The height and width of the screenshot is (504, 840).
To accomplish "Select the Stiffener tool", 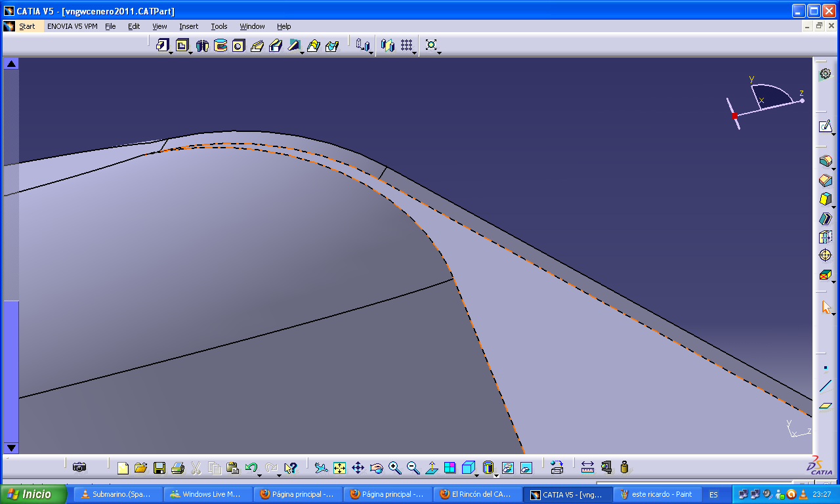I will click(x=294, y=45).
